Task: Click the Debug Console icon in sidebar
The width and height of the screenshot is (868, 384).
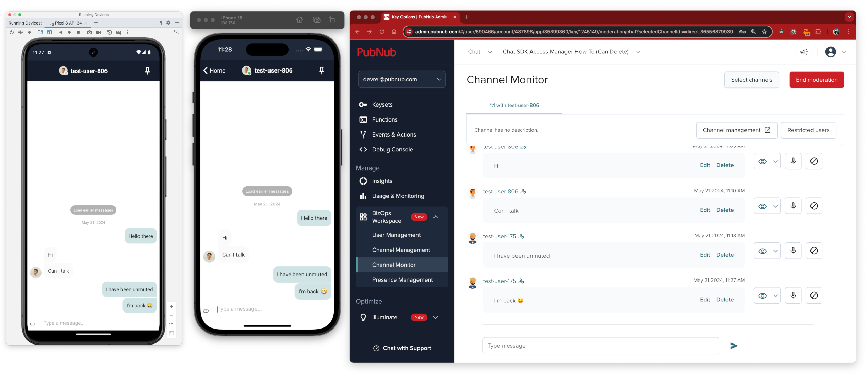Action: [363, 149]
